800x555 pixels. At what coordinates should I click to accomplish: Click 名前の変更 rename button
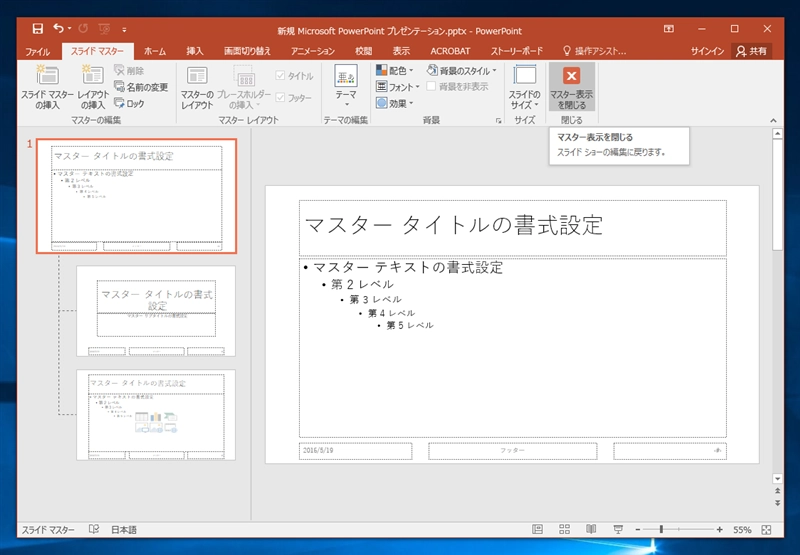coord(141,87)
